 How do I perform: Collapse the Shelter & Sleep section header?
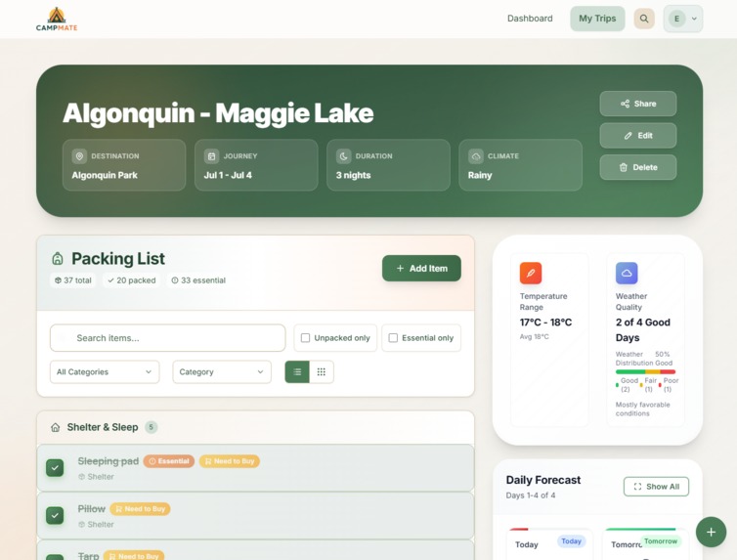[255, 427]
